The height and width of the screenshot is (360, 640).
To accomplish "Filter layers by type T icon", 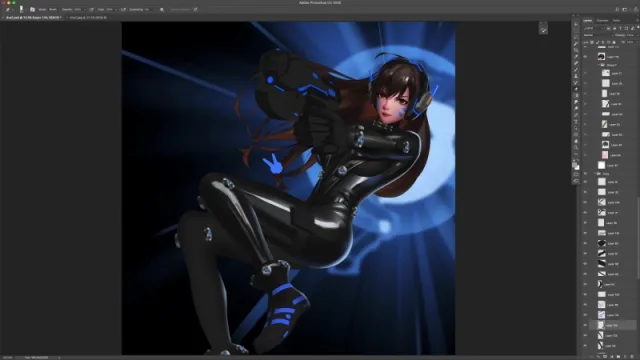I will (620, 28).
